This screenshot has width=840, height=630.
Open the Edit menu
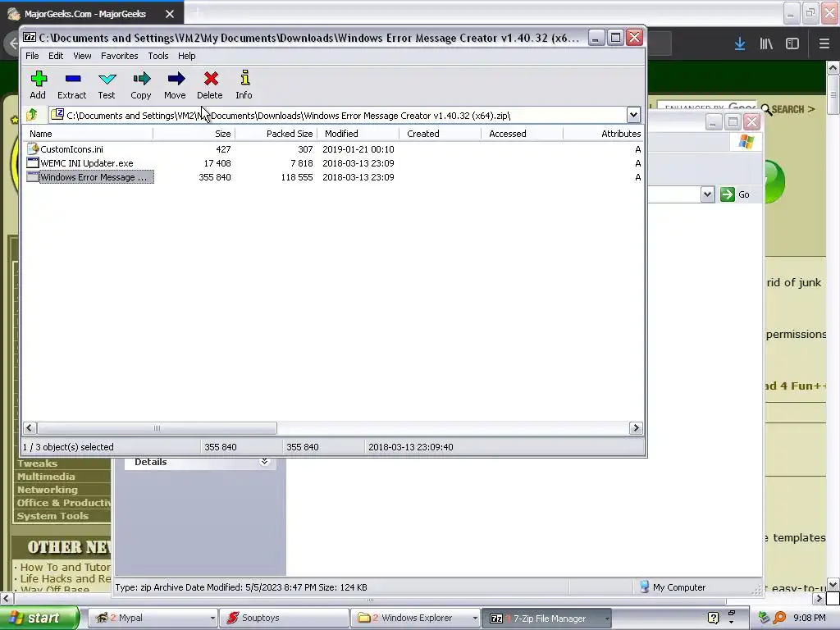click(56, 56)
